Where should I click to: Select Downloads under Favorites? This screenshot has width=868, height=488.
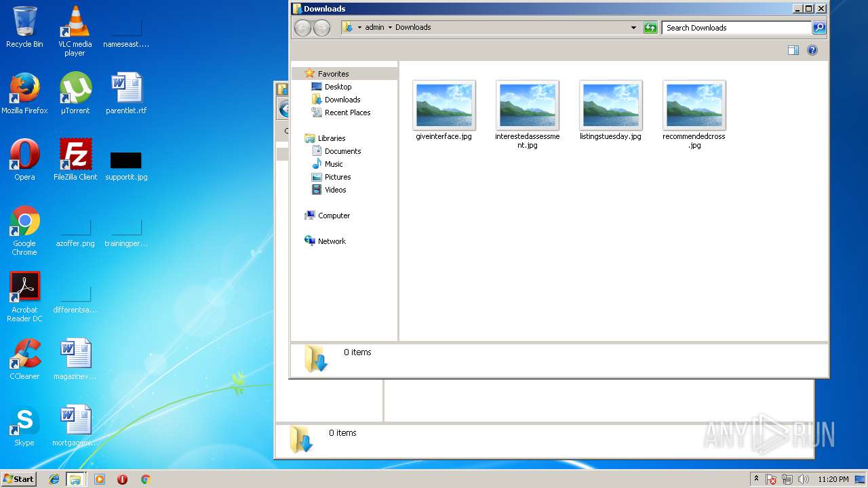coord(342,100)
